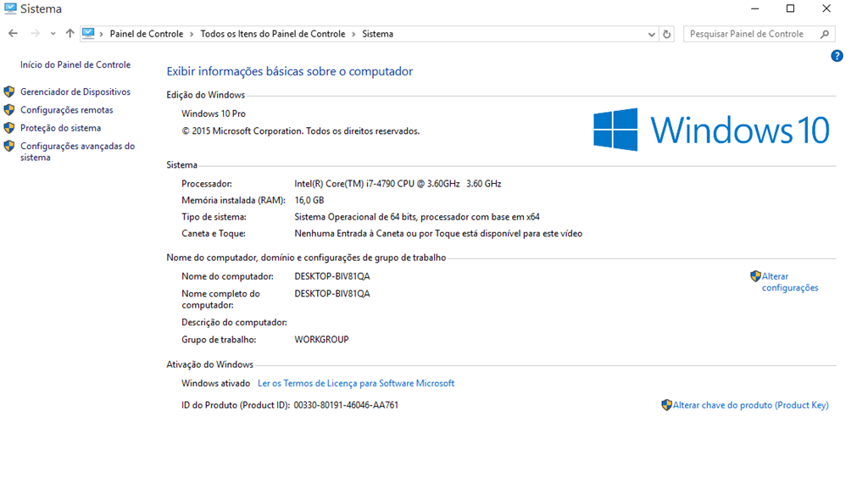Maximize the Sistema window
Screen dimensions: 868x488
point(791,8)
